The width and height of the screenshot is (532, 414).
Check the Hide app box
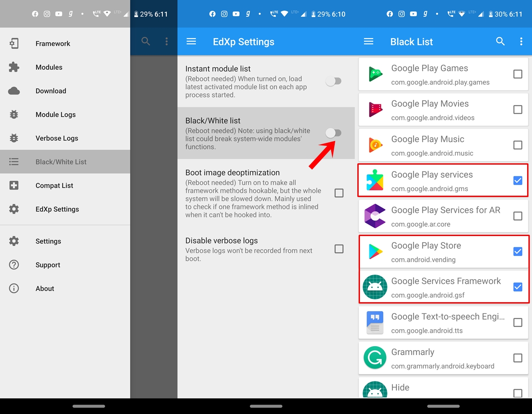click(517, 393)
